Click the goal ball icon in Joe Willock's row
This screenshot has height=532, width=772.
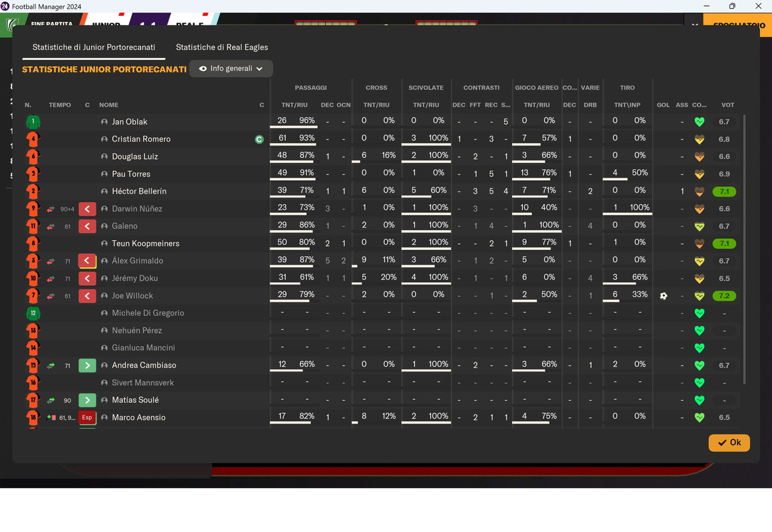coord(663,296)
